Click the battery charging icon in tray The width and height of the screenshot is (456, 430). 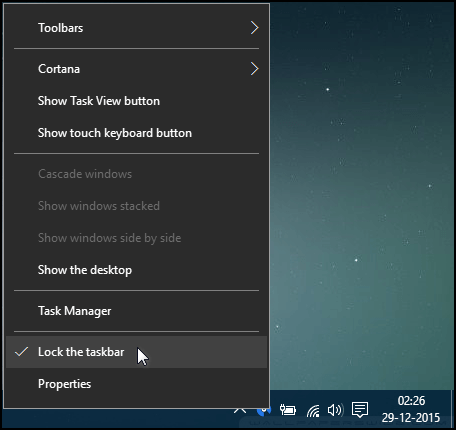(x=288, y=410)
